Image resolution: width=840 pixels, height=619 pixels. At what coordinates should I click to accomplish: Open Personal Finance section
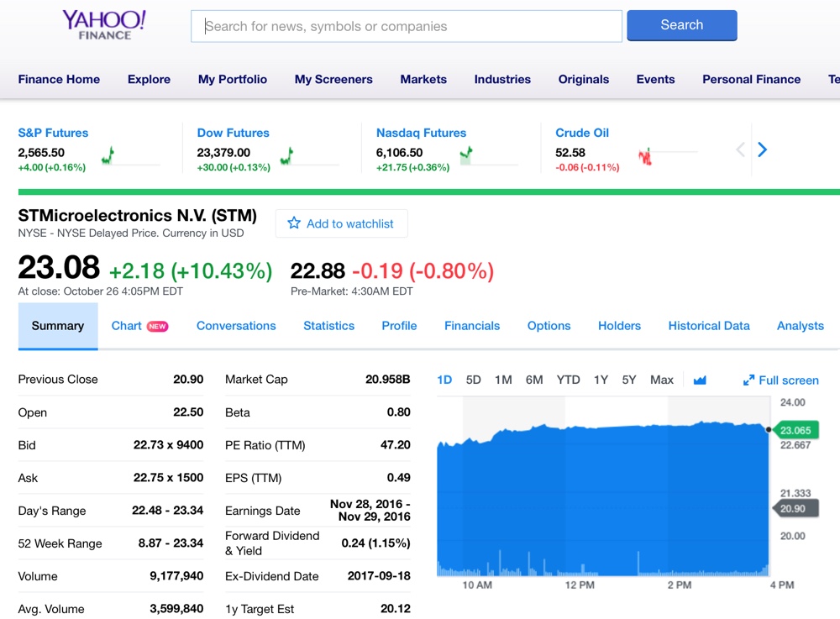(x=752, y=79)
